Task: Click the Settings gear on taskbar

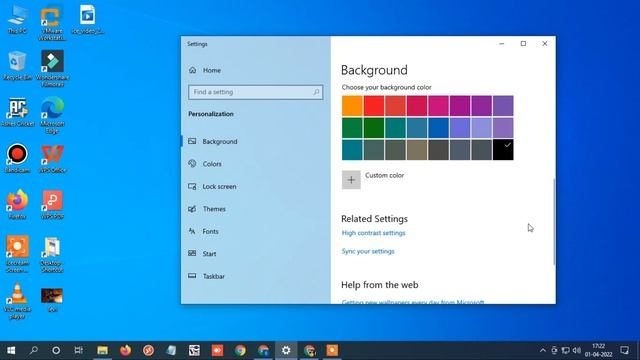Action: coord(286,350)
